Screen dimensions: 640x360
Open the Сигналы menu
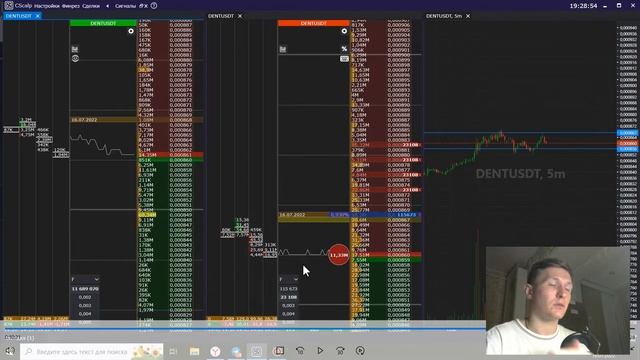pyautogui.click(x=125, y=6)
